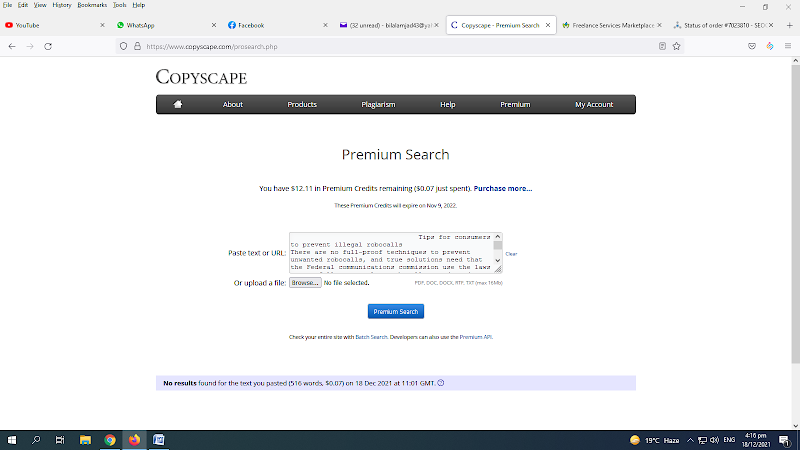The width and height of the screenshot is (800, 450).
Task: Open the browser Help menu
Action: (139, 5)
